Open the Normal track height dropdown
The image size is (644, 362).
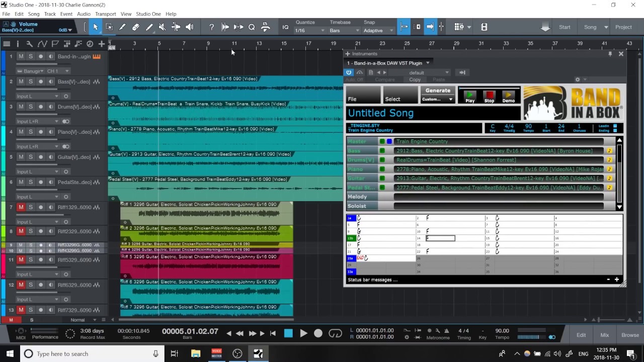tap(83, 320)
